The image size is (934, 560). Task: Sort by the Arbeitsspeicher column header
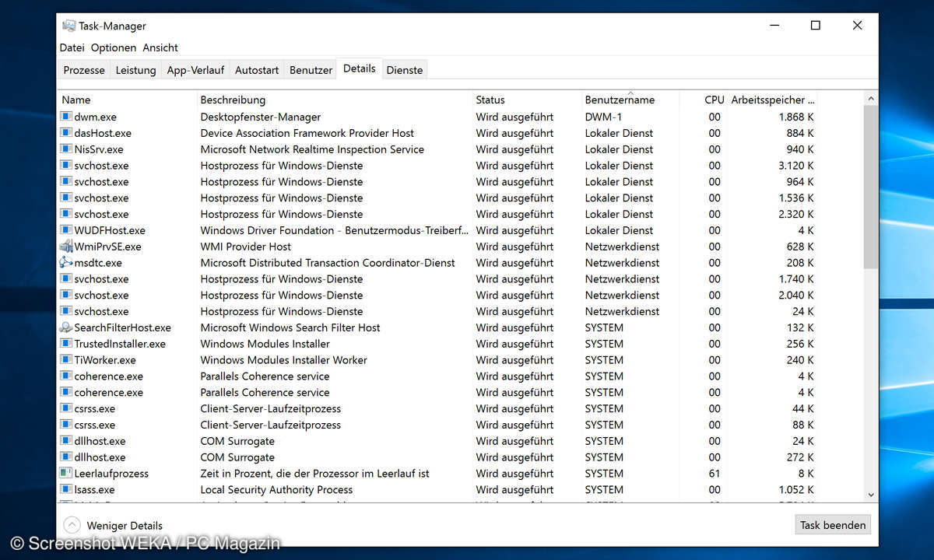(x=773, y=100)
